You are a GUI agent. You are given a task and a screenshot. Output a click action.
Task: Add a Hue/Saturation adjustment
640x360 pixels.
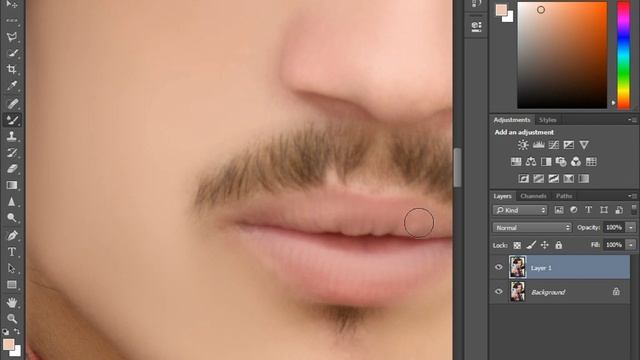[516, 162]
